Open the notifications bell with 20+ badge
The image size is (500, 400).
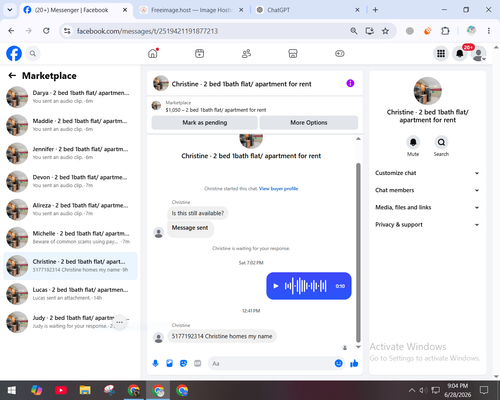[460, 53]
